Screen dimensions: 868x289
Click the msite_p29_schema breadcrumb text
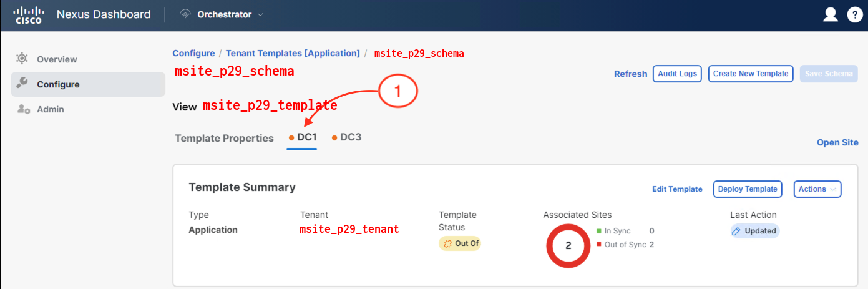coord(419,54)
